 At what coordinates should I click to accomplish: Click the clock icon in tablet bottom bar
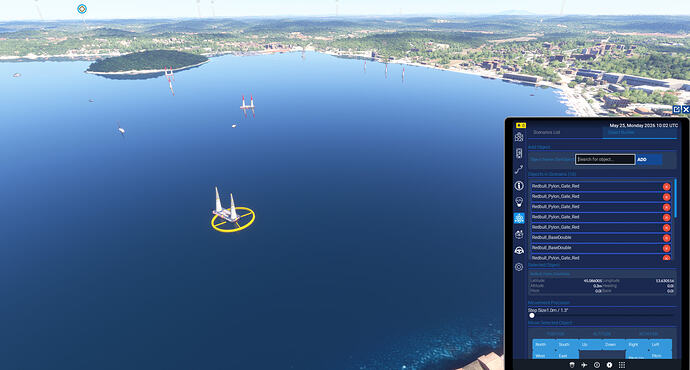tap(597, 365)
